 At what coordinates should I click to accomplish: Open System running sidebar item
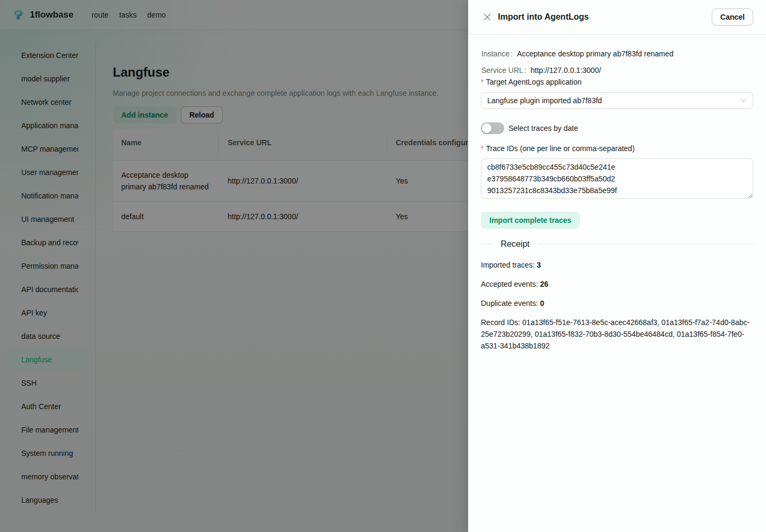pos(47,453)
